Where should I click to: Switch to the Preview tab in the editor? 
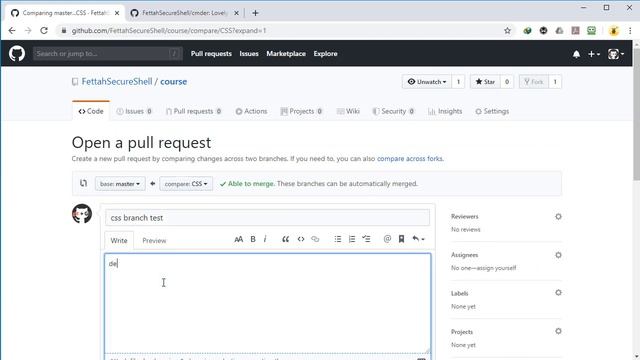(x=154, y=241)
